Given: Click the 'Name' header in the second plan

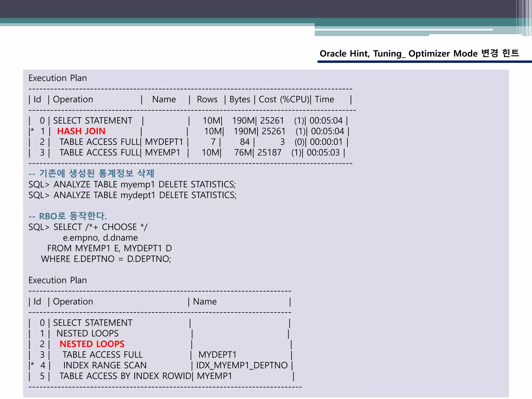Looking at the screenshot, I should point(205,302).
